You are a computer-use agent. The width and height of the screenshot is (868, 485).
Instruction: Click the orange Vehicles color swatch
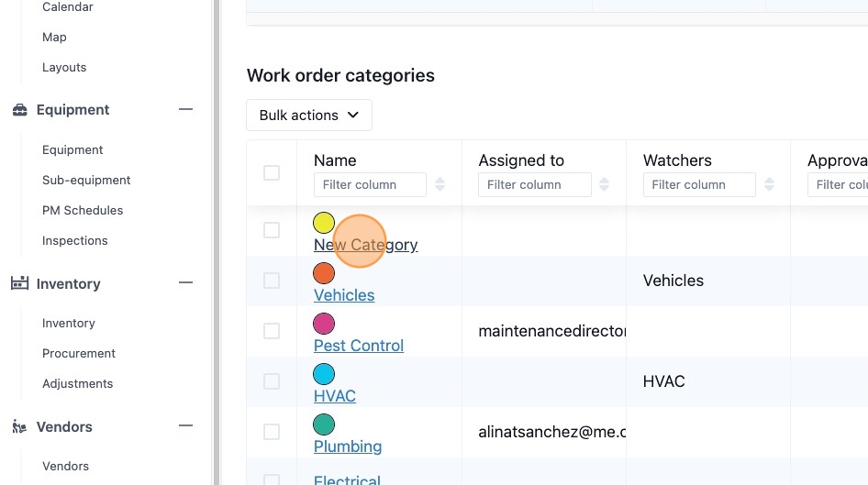[324, 273]
